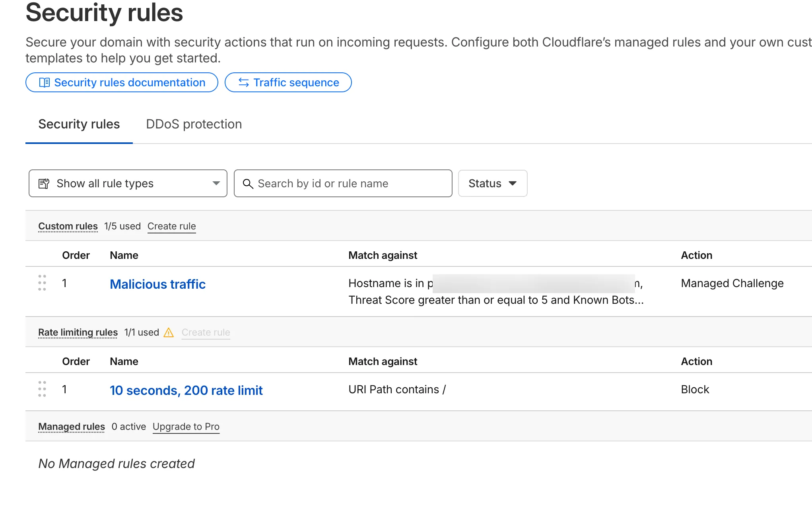812x505 pixels.
Task: Open the Malicious traffic rule
Action: (157, 284)
